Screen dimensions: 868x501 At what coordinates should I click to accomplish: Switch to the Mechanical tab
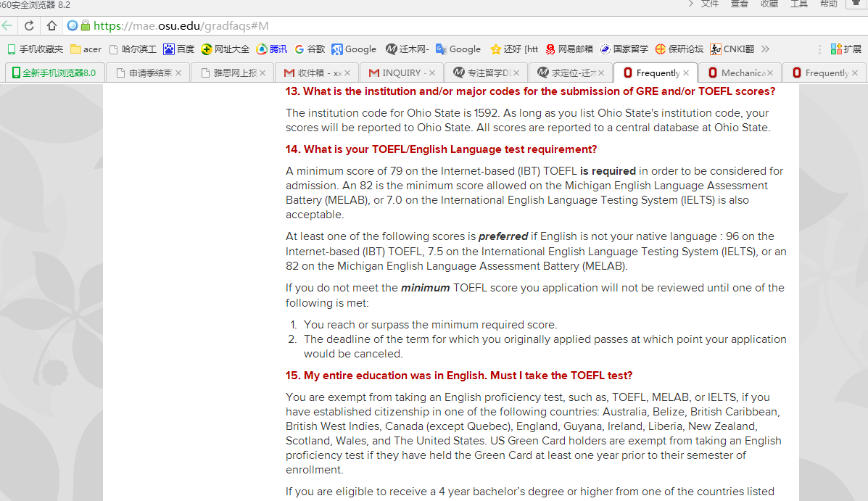coord(740,73)
